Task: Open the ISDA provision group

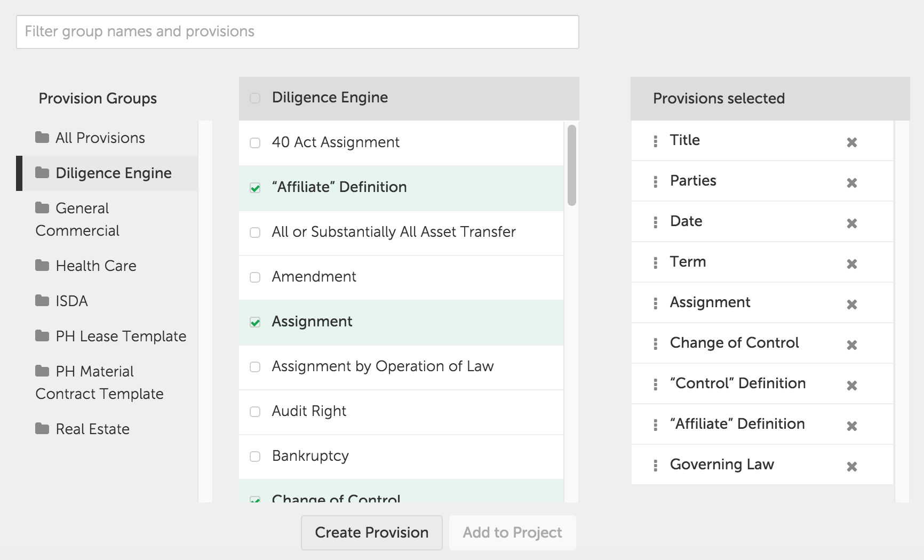Action: pos(107,301)
